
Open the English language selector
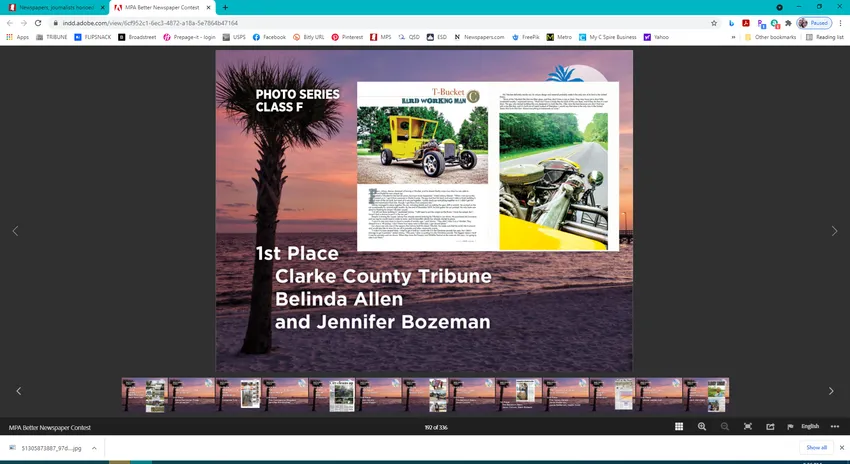810,427
